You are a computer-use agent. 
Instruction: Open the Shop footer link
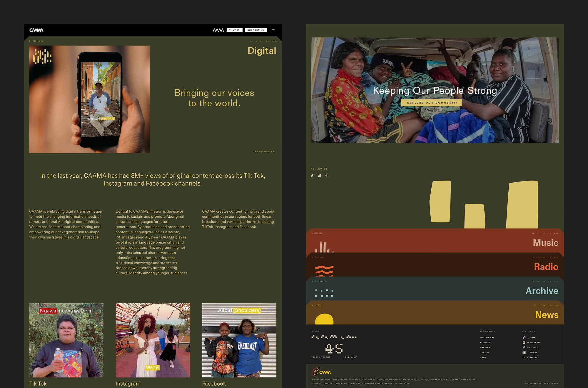(x=483, y=357)
